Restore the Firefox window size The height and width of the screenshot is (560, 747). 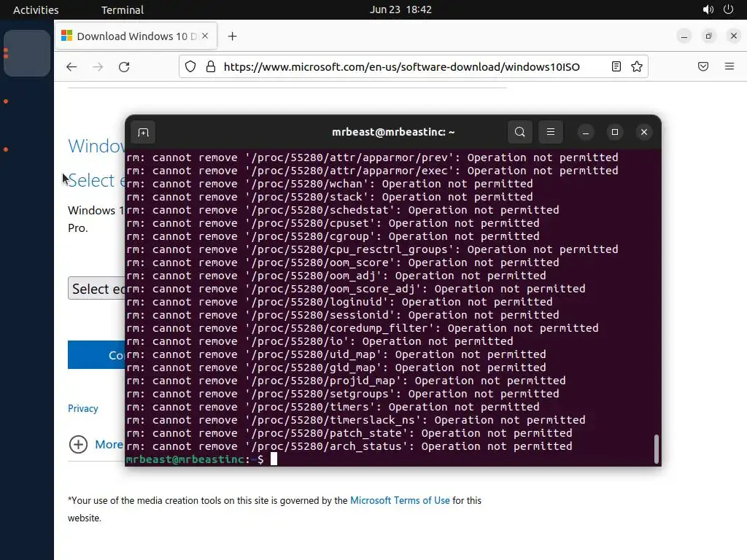click(709, 36)
